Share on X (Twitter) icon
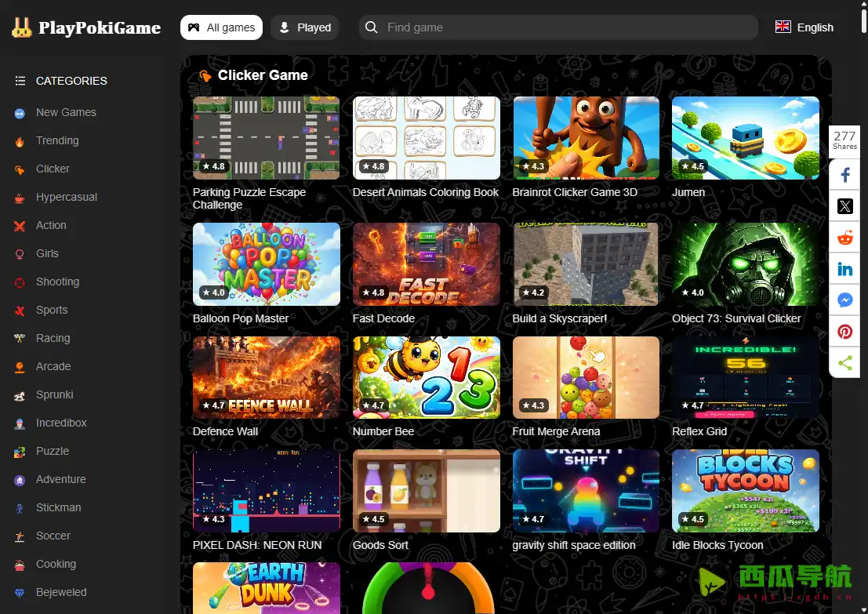This screenshot has height=614, width=868. click(x=844, y=206)
